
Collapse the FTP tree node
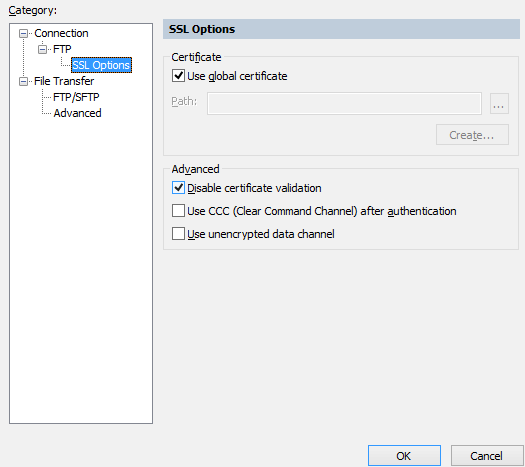click(x=43, y=50)
